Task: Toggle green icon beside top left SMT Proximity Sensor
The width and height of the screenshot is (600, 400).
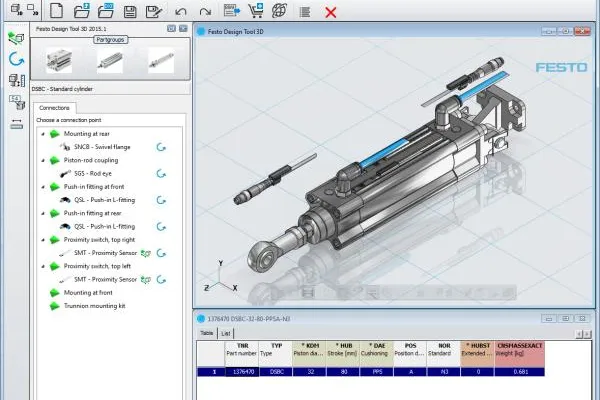Action: pos(145,280)
